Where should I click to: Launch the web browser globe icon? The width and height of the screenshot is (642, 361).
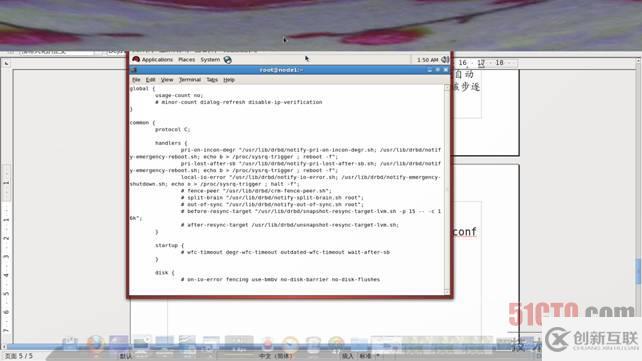pyautogui.click(x=228, y=60)
